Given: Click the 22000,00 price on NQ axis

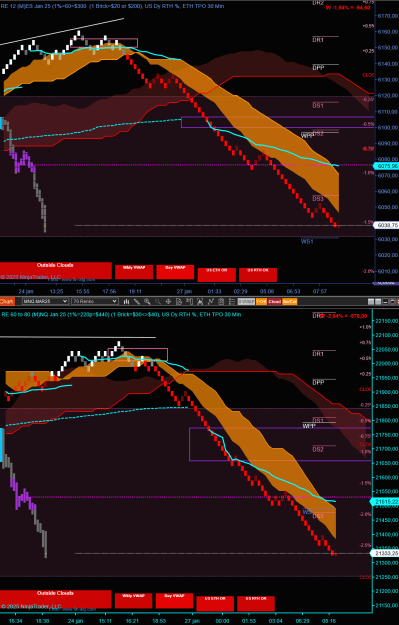Looking at the screenshot, I should click(386, 364).
